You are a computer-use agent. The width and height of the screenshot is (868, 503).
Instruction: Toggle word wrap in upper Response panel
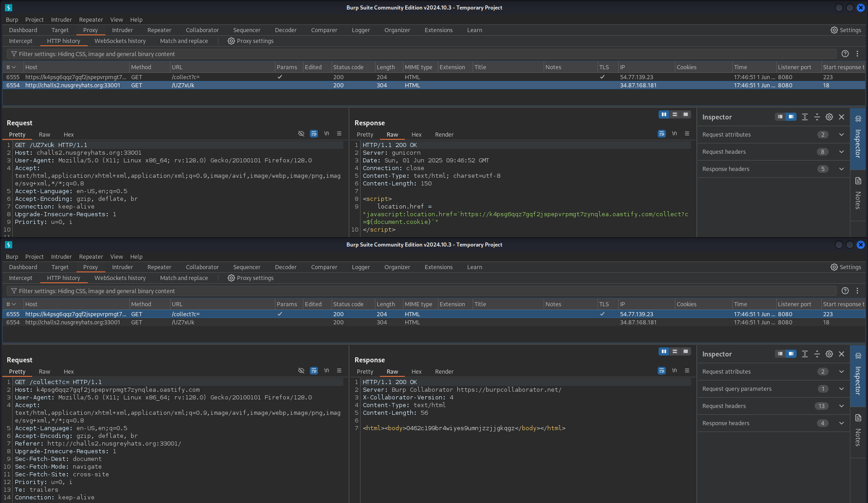pyautogui.click(x=662, y=134)
